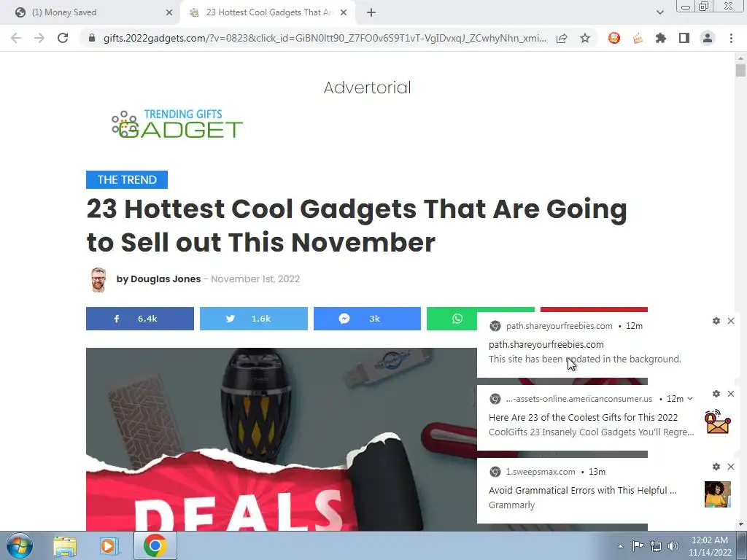747x560 pixels.
Task: Bookmark this page with the star icon
Action: [585, 38]
